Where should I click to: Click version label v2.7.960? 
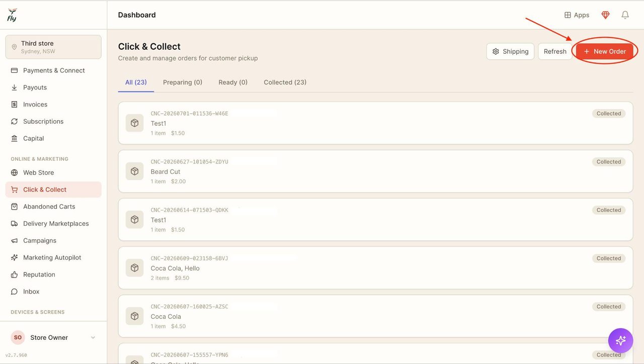pos(16,355)
